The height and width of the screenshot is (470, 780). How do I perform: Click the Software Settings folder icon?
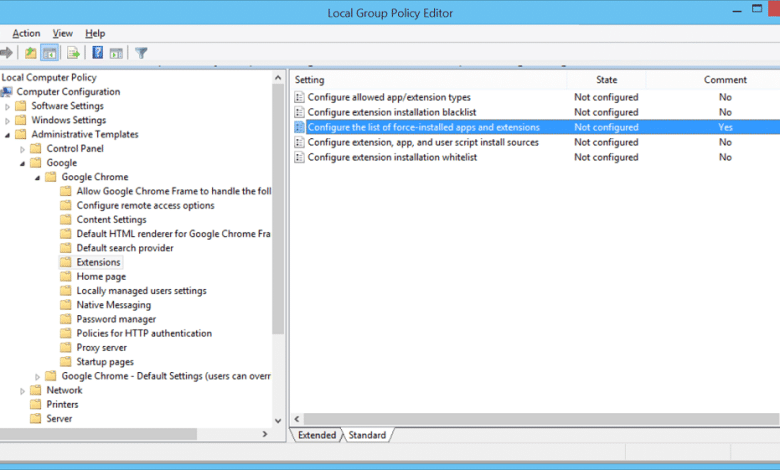(20, 105)
